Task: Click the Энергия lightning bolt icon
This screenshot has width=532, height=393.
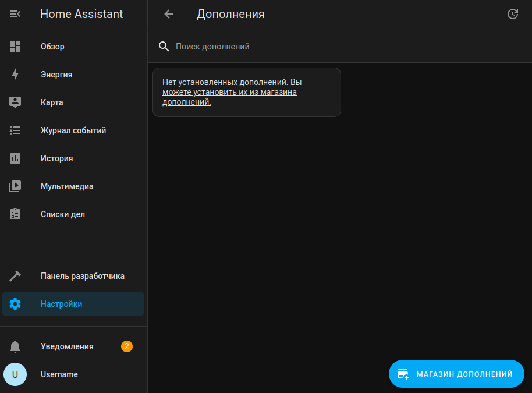Action: (15, 75)
